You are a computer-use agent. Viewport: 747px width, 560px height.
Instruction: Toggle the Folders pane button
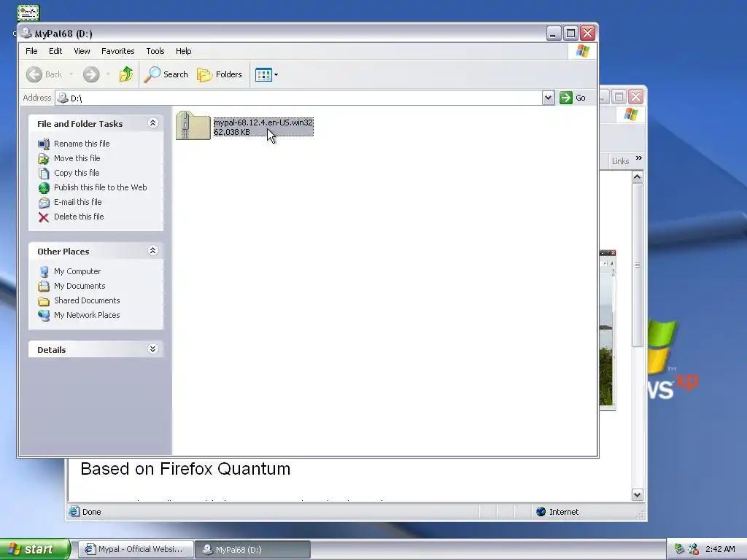[220, 74]
